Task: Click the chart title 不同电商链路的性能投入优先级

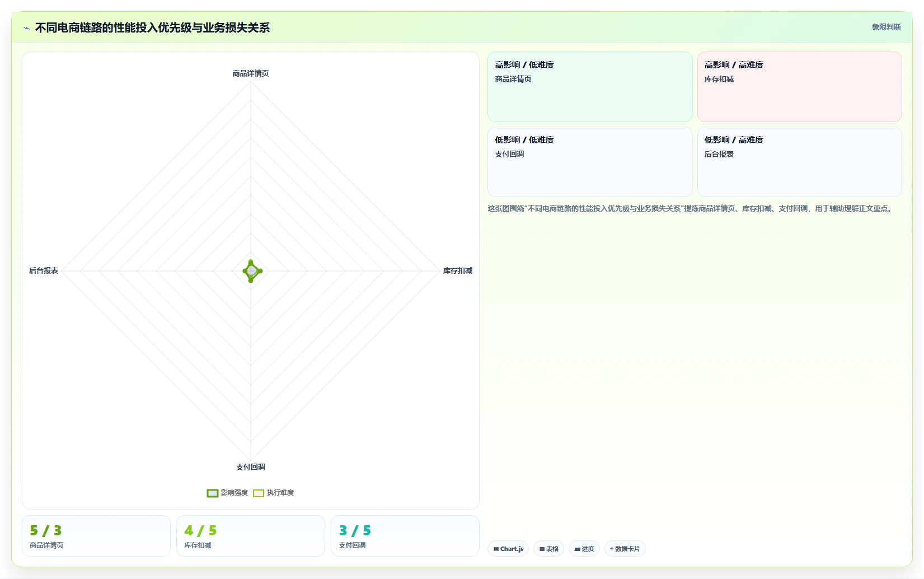Action: pos(152,27)
